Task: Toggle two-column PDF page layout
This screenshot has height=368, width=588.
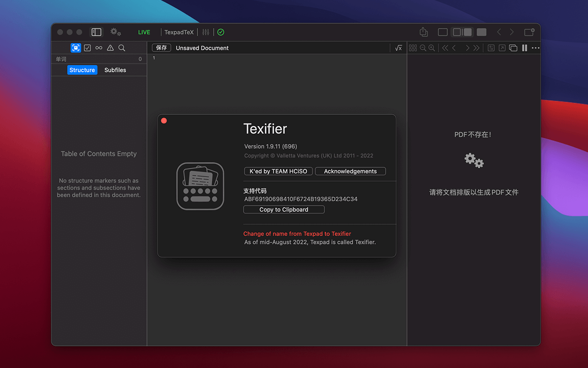Action: (x=524, y=48)
